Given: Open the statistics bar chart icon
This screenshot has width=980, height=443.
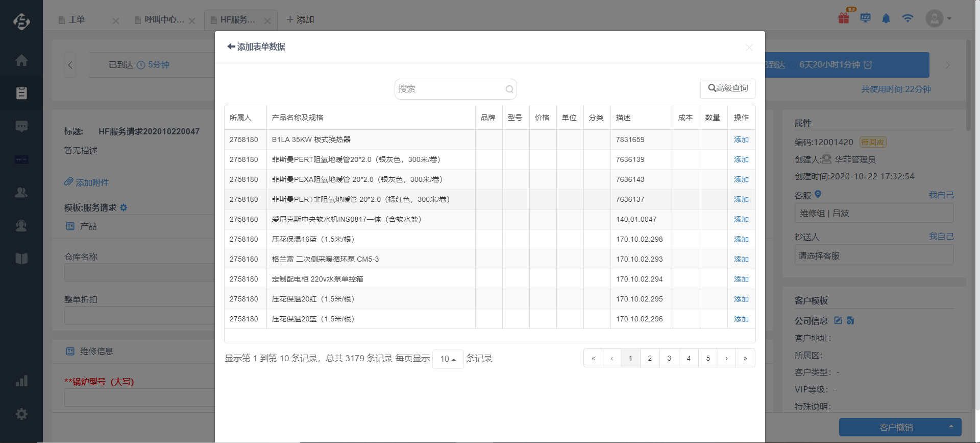Looking at the screenshot, I should tap(21, 381).
